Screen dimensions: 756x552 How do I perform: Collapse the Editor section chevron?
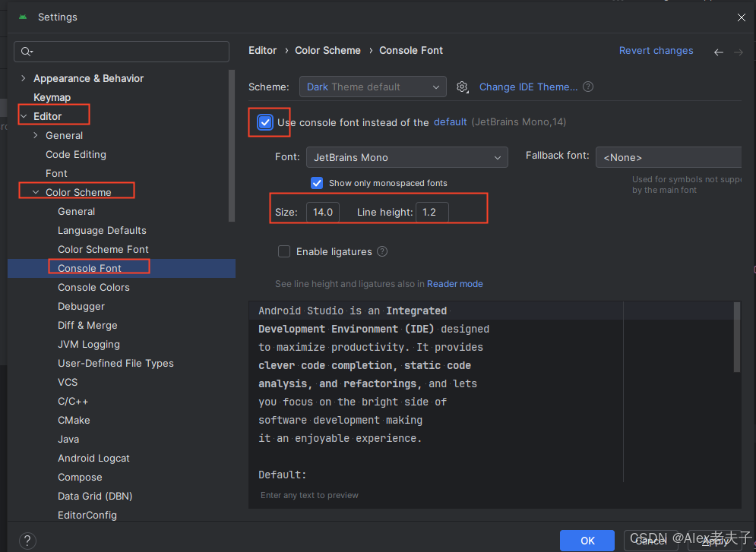pos(23,116)
